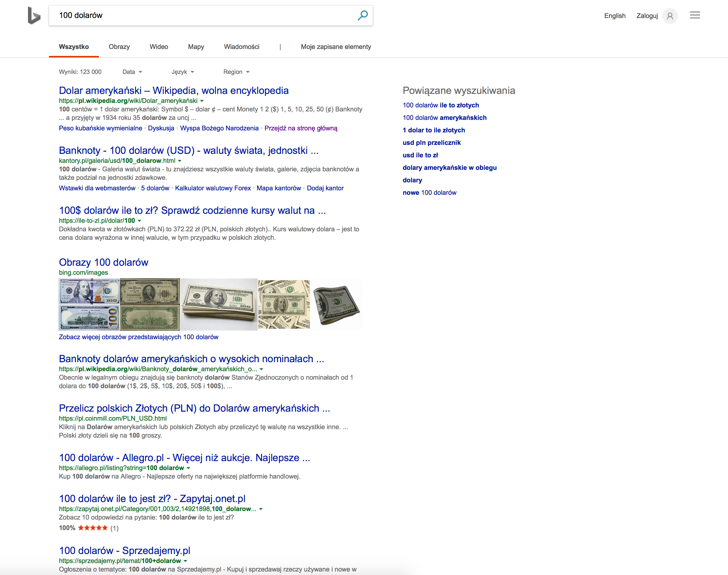Open the arrow next to ile-to-zl.pl URL

pyautogui.click(x=139, y=221)
